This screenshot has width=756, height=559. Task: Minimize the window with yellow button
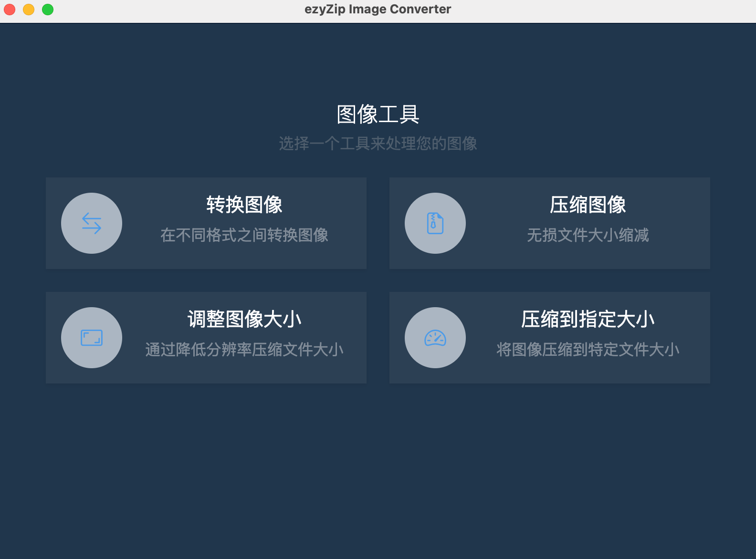tap(29, 10)
